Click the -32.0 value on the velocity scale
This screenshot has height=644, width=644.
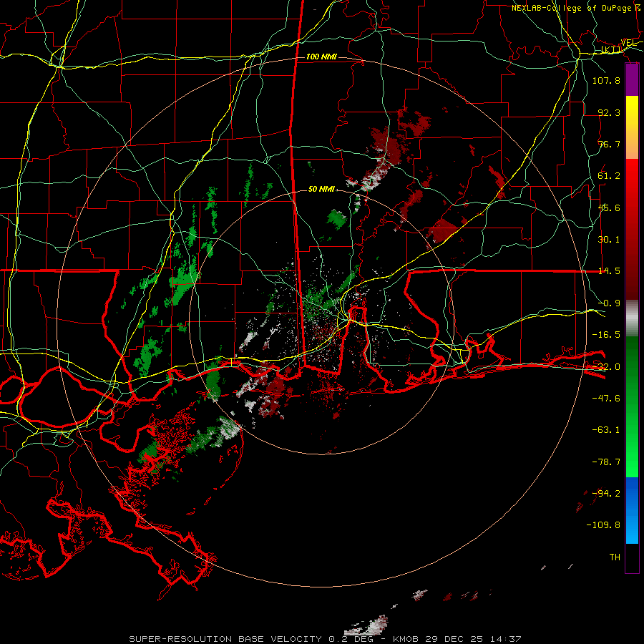606,367
